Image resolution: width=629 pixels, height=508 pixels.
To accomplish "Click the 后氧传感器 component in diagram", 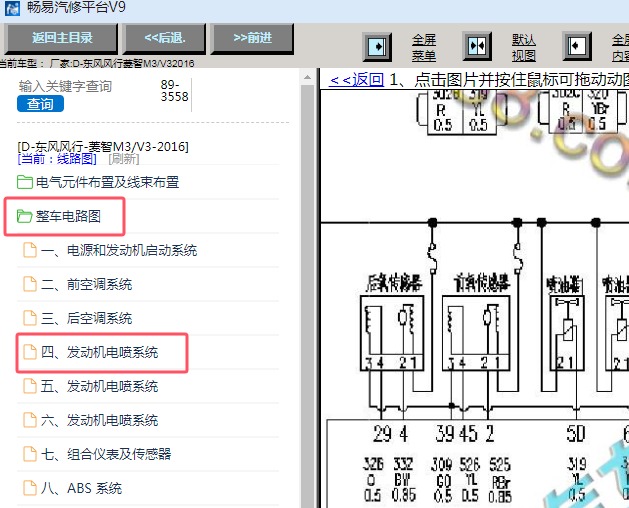I will click(392, 333).
